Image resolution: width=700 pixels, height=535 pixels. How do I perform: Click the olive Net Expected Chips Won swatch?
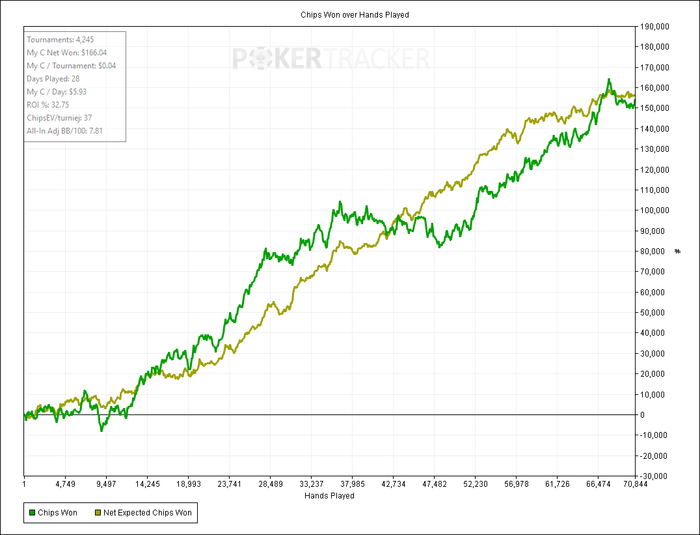tap(98, 513)
